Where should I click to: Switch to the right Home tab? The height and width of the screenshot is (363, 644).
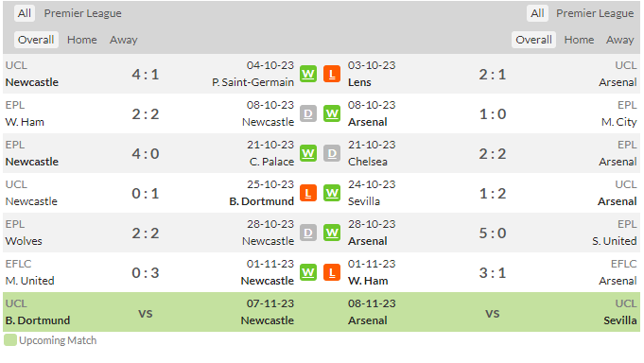[579, 40]
